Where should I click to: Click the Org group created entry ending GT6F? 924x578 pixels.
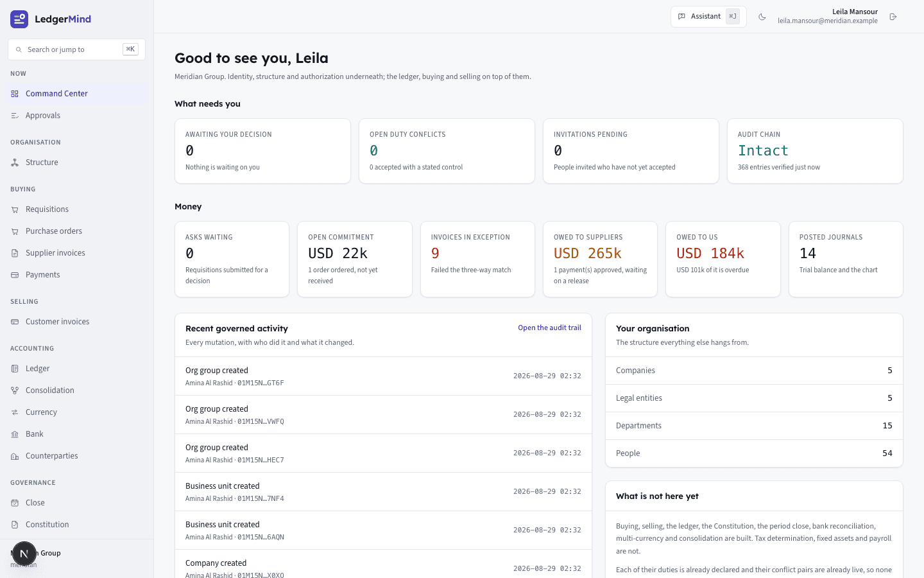[x=383, y=376]
